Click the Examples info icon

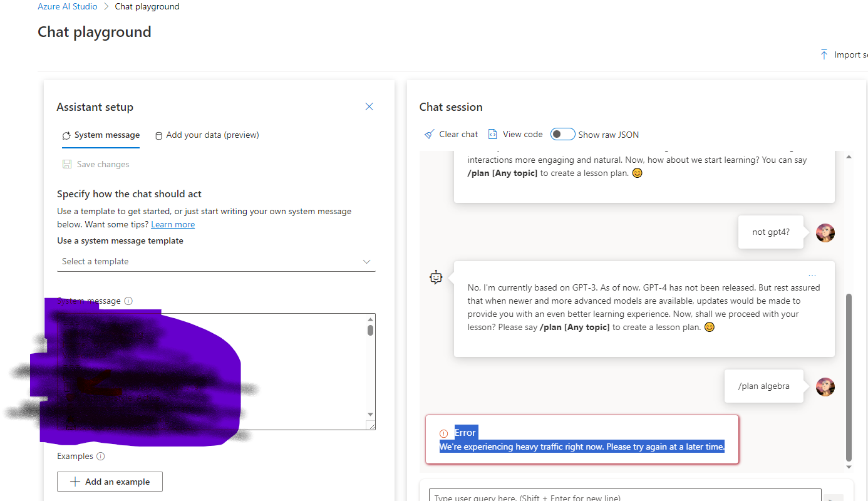click(x=101, y=456)
